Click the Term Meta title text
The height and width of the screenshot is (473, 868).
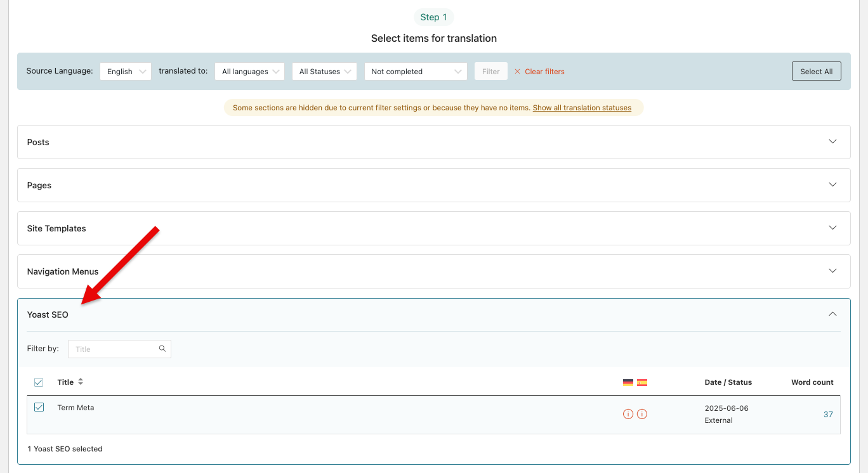(x=76, y=408)
